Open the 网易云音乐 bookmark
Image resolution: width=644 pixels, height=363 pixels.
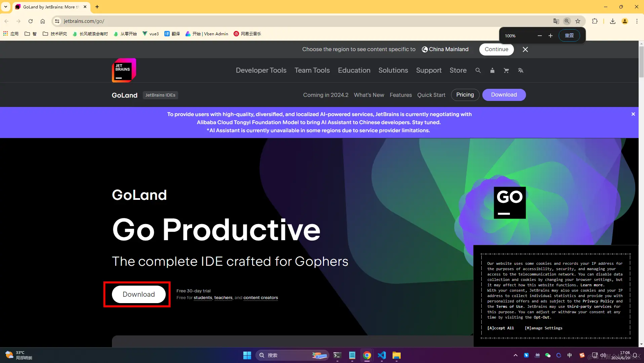coord(247,34)
